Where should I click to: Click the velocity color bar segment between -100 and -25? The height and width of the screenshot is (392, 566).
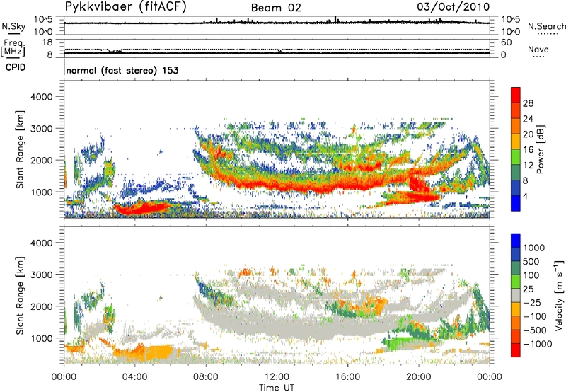click(x=516, y=309)
